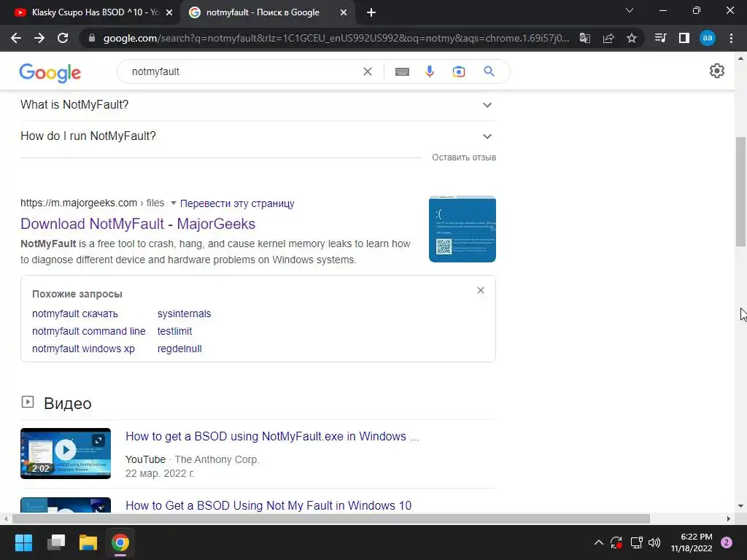
Task: Click the address bar URL
Action: click(x=336, y=38)
